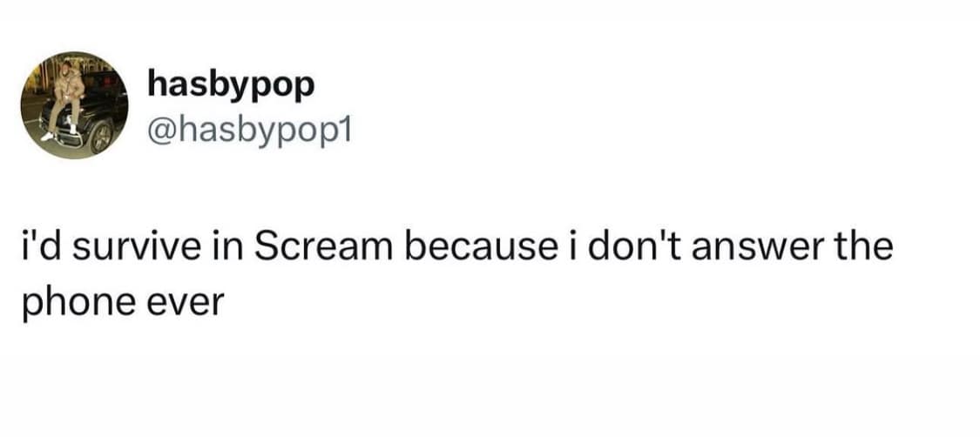This screenshot has height=437, width=980.
Task: Click the car wheel in the avatar
Action: click(x=101, y=137)
